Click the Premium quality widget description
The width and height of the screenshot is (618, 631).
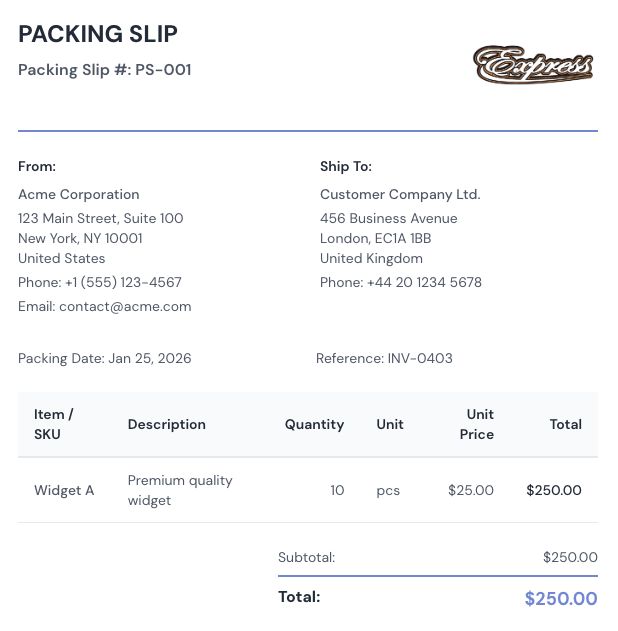180,490
